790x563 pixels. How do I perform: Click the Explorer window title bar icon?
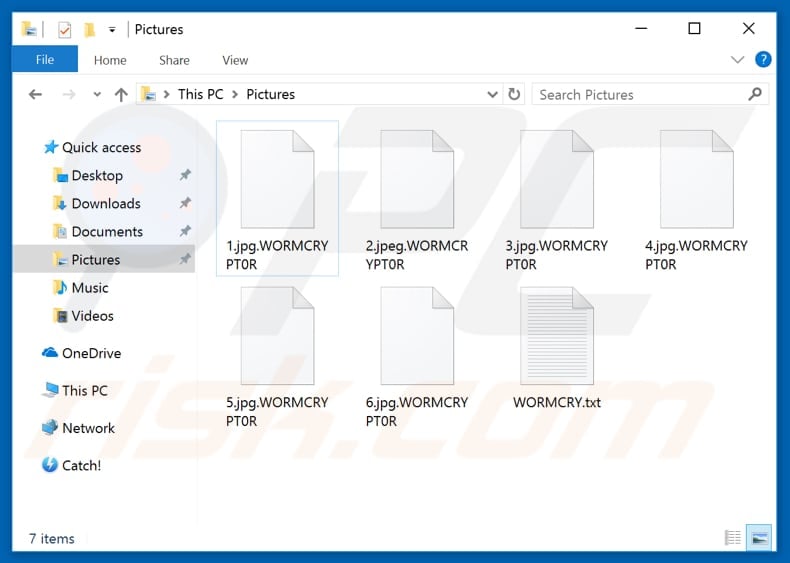coord(29,30)
